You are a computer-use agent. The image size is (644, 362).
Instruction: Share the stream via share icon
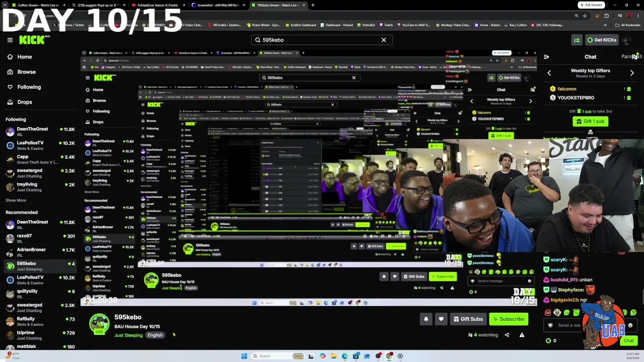[507, 335]
